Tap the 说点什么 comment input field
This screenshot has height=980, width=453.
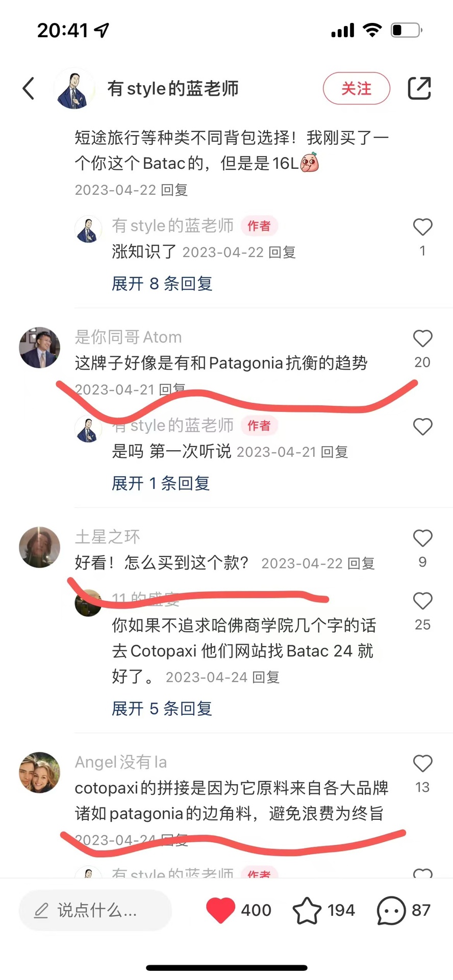pos(95,910)
